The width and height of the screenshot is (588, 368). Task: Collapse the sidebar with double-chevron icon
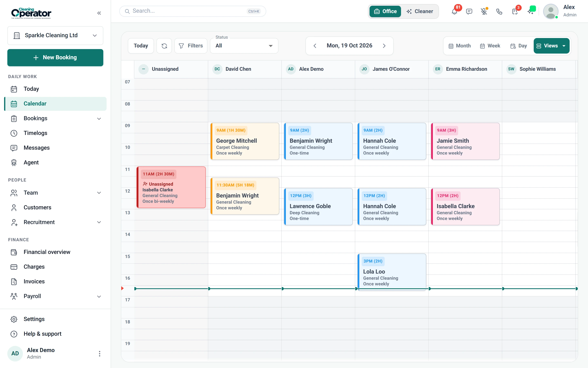99,13
